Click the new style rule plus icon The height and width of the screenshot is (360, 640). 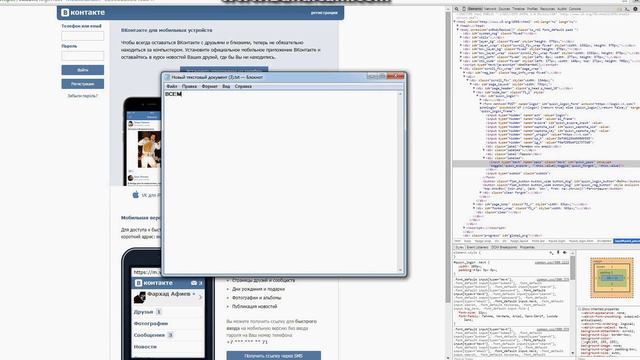pyautogui.click(x=551, y=253)
